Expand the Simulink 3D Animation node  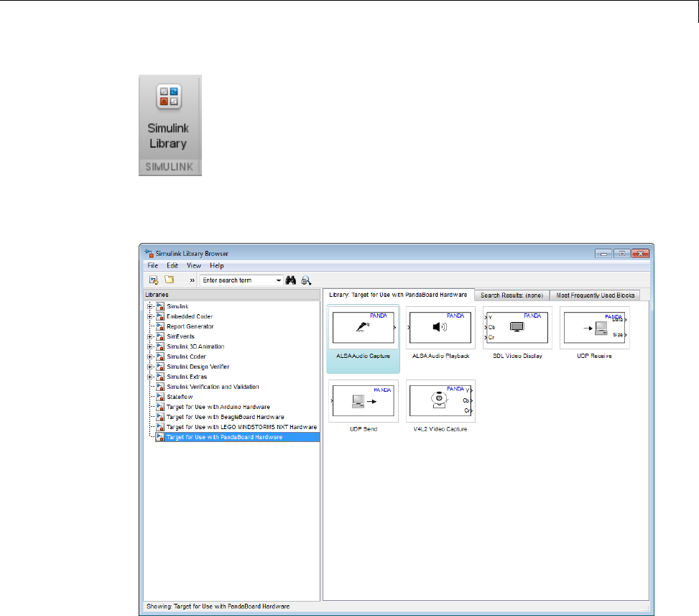[x=149, y=346]
